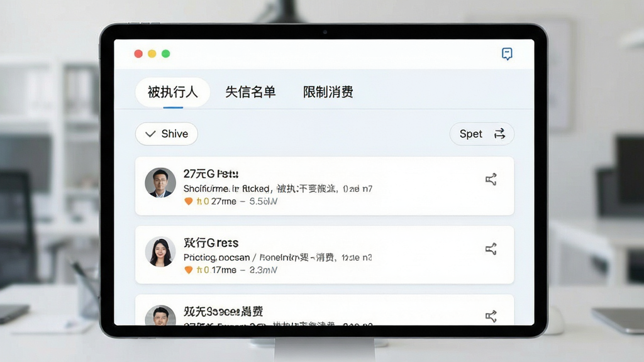This screenshot has width=644, height=362.
Task: Click the 2.3mW value text
Action: (x=264, y=270)
